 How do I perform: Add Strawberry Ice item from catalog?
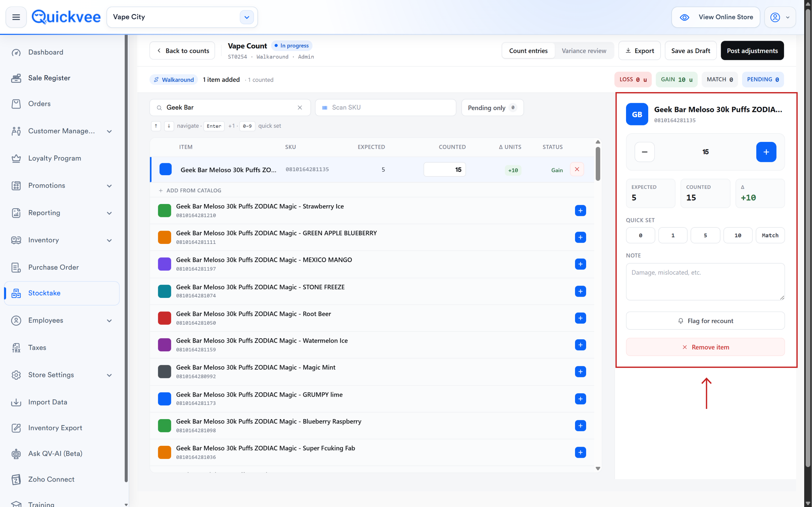(x=580, y=211)
